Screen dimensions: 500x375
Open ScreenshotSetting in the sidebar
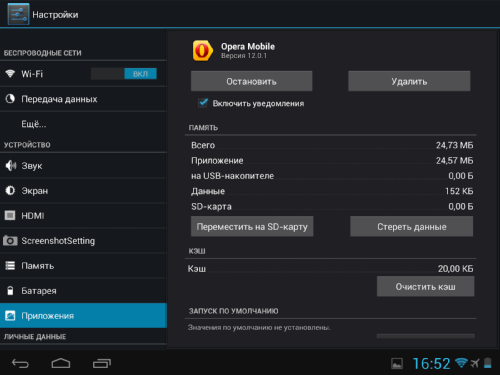coord(83,241)
